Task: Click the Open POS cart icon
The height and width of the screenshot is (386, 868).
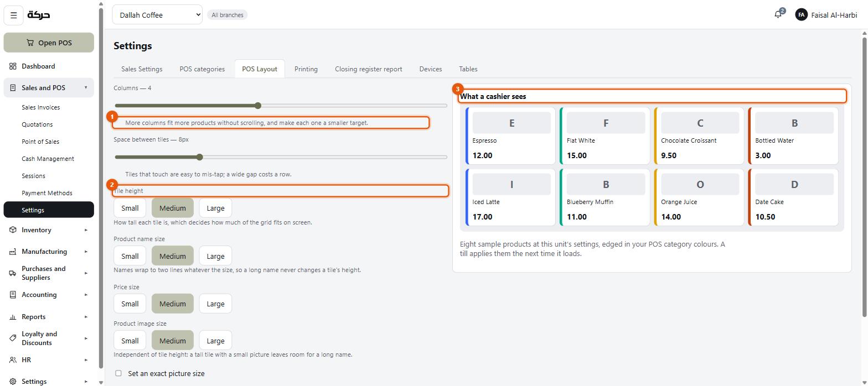Action: (30, 43)
